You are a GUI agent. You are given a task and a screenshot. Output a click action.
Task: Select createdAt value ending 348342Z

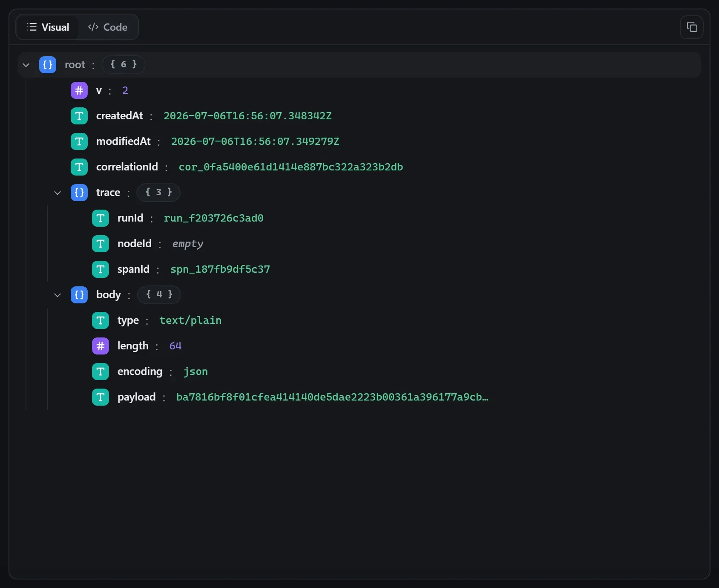(x=247, y=116)
